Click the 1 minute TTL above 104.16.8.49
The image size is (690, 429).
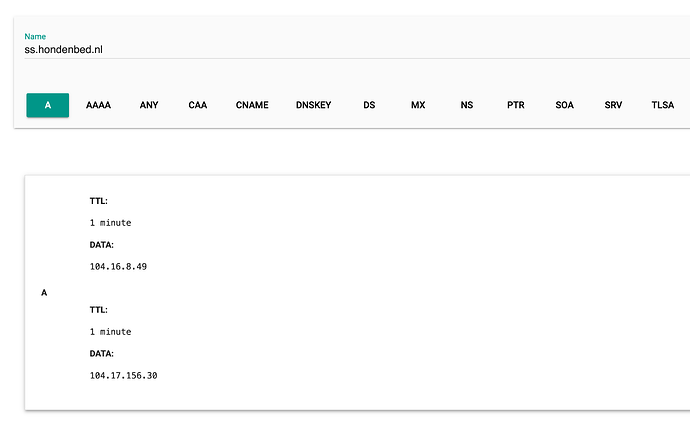[110, 222]
